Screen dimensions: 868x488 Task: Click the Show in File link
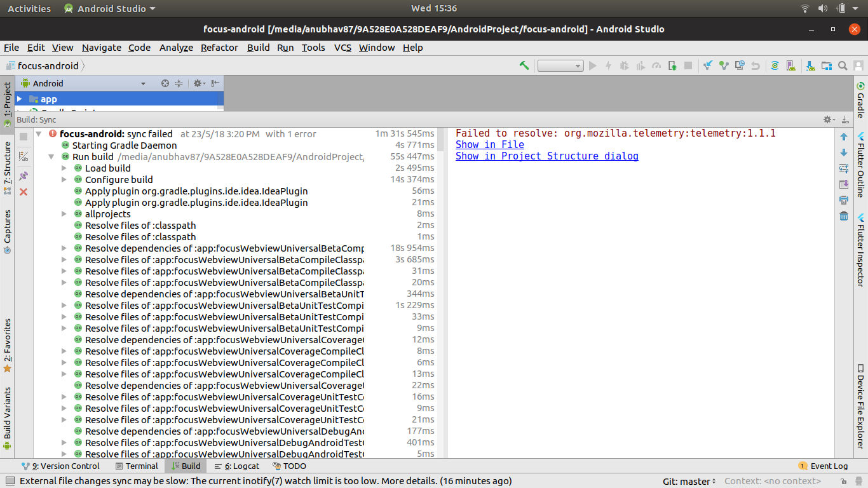pyautogui.click(x=489, y=144)
